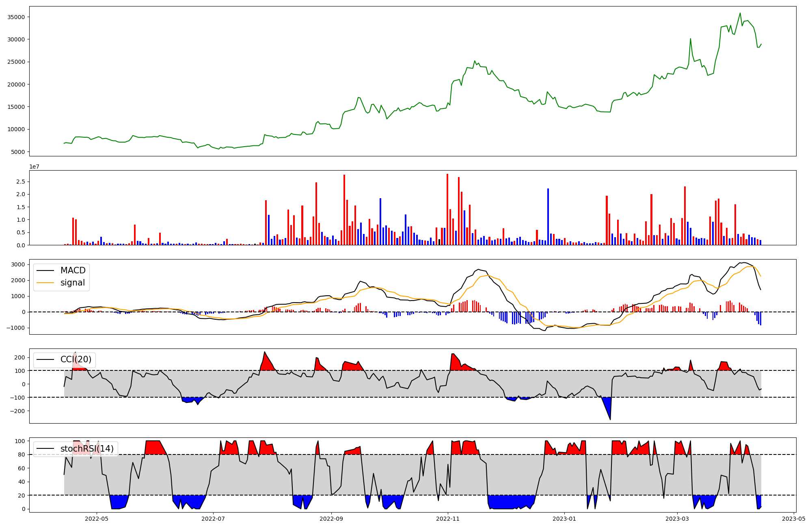The image size is (812, 528).
Task: Click the 80 stochRSI axis tick label
Action: pos(22,455)
